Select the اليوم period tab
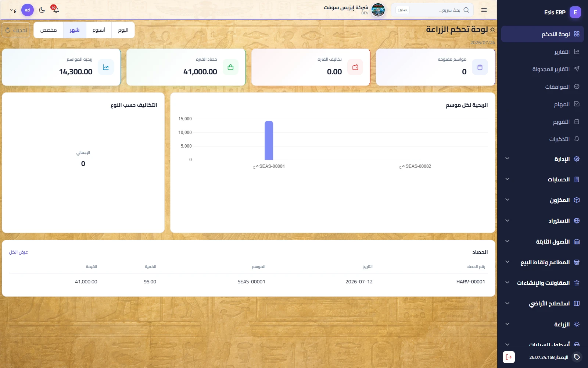This screenshot has height=368, width=588. tap(123, 30)
